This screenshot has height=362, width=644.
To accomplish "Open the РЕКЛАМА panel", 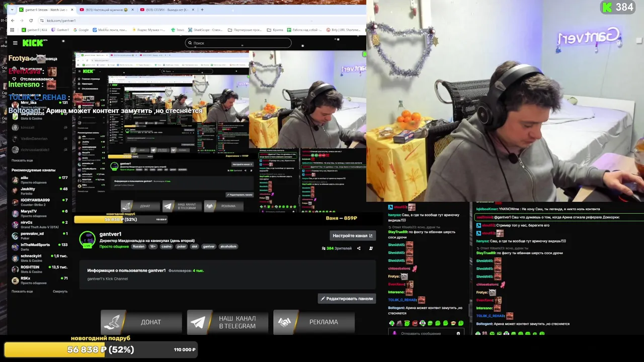I will [x=314, y=322].
